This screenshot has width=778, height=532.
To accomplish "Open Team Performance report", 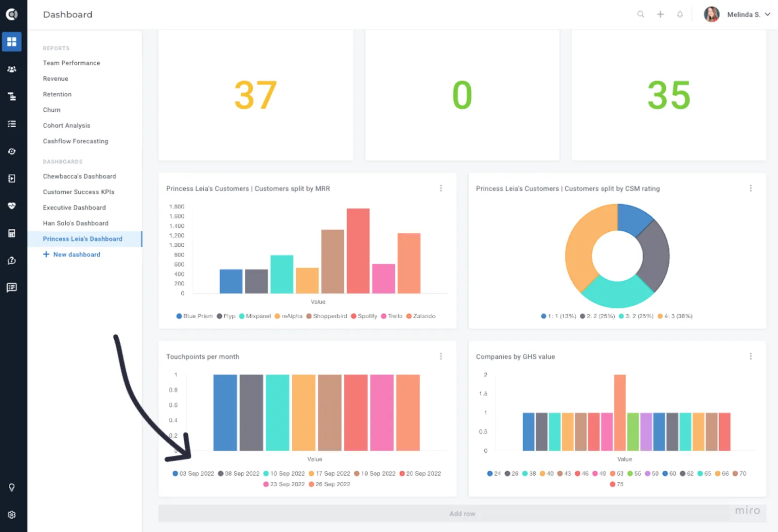I will tap(71, 63).
